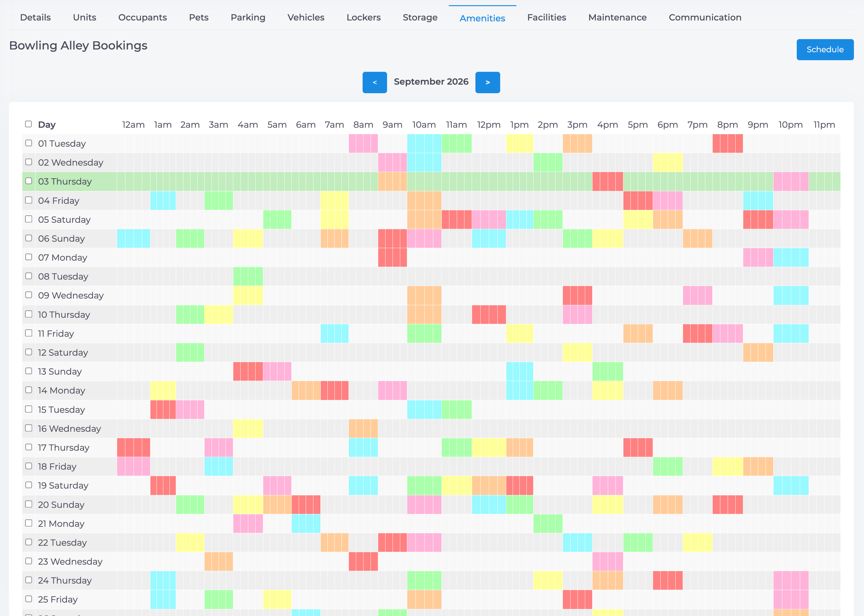Open the Lockers tab
Viewport: 864px width, 616px height.
tap(364, 17)
